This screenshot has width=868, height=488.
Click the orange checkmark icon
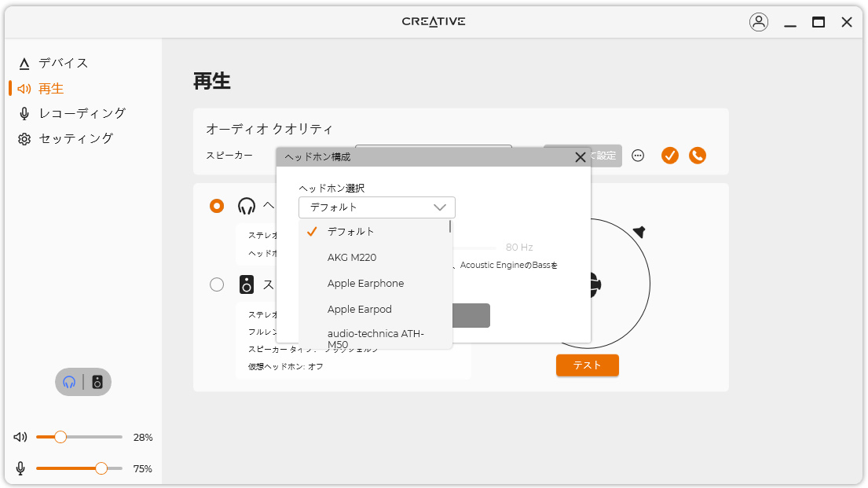click(x=670, y=156)
